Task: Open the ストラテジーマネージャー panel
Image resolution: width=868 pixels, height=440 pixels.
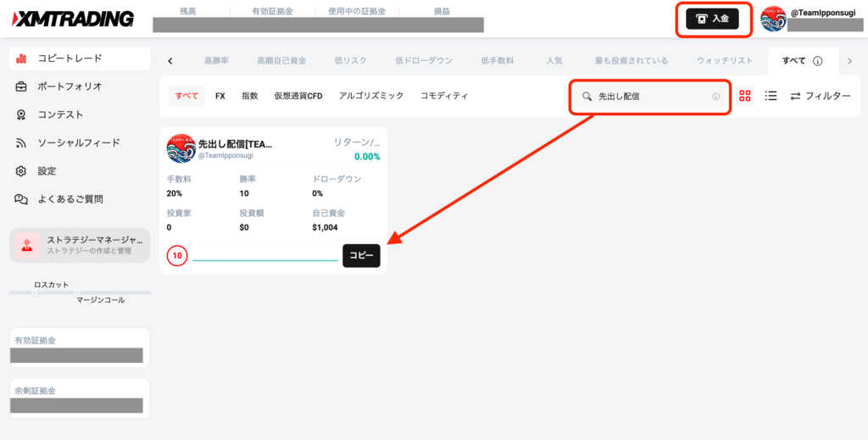Action: pos(80,245)
